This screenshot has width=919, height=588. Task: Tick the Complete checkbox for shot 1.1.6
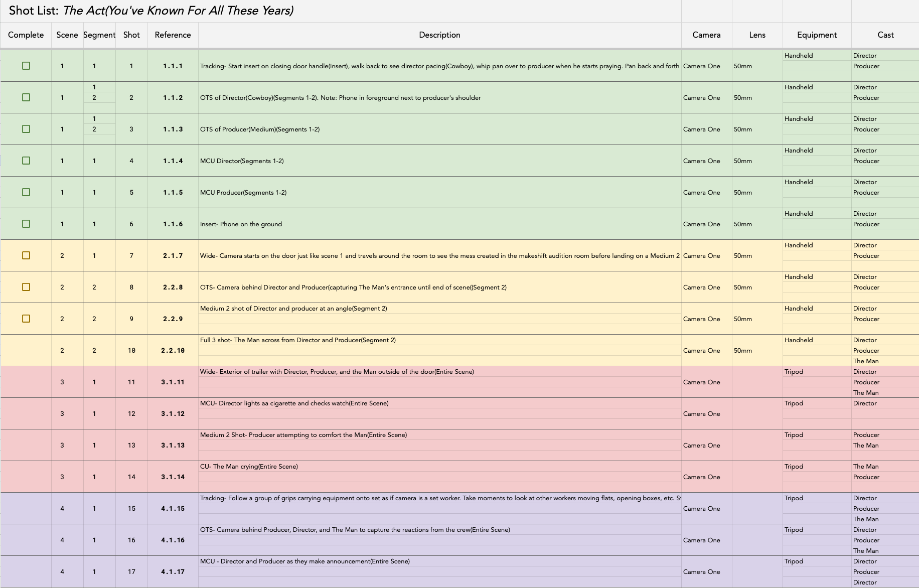pos(26,224)
